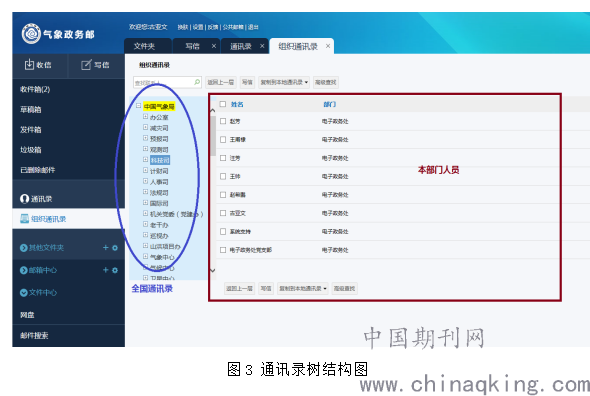Select the 科技司 tree item

coord(160,160)
